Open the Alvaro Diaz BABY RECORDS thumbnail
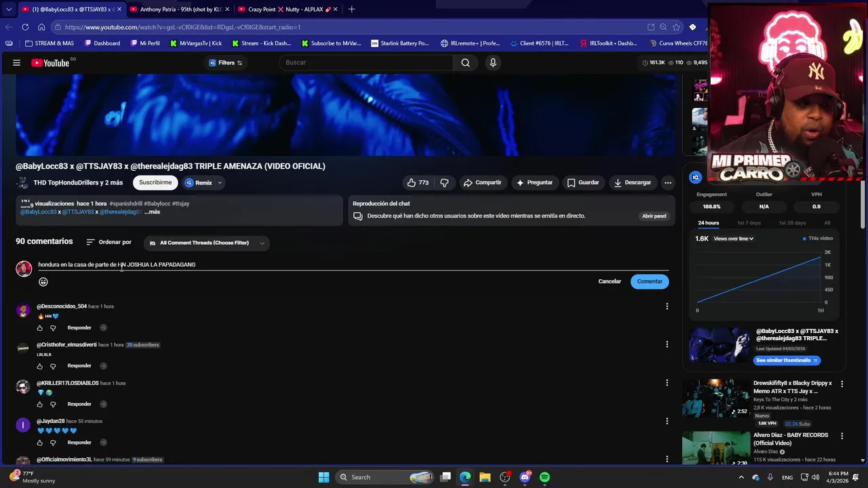The height and width of the screenshot is (488, 868). pyautogui.click(x=716, y=448)
